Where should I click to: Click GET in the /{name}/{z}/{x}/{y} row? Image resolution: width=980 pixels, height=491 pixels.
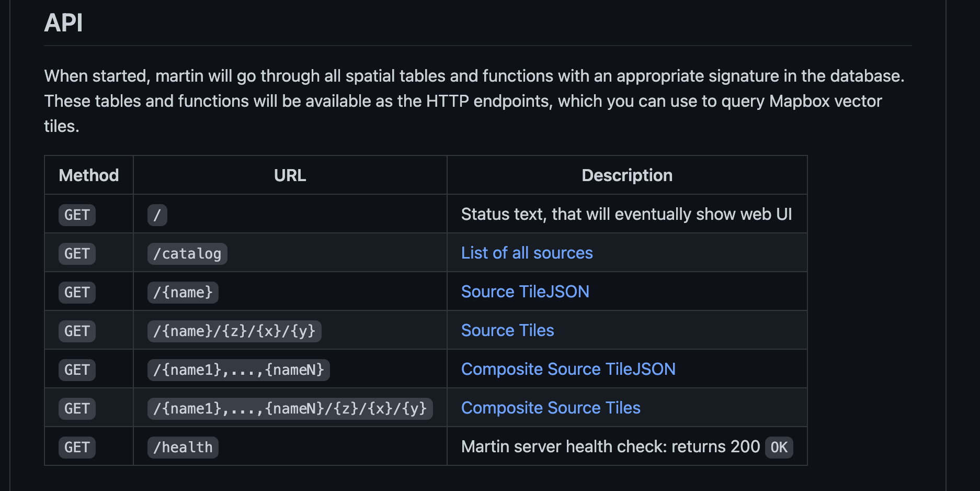[x=77, y=331]
